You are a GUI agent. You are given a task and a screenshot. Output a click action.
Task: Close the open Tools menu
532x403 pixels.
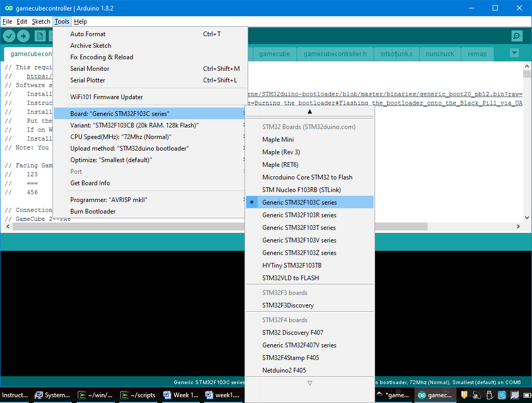tap(62, 22)
